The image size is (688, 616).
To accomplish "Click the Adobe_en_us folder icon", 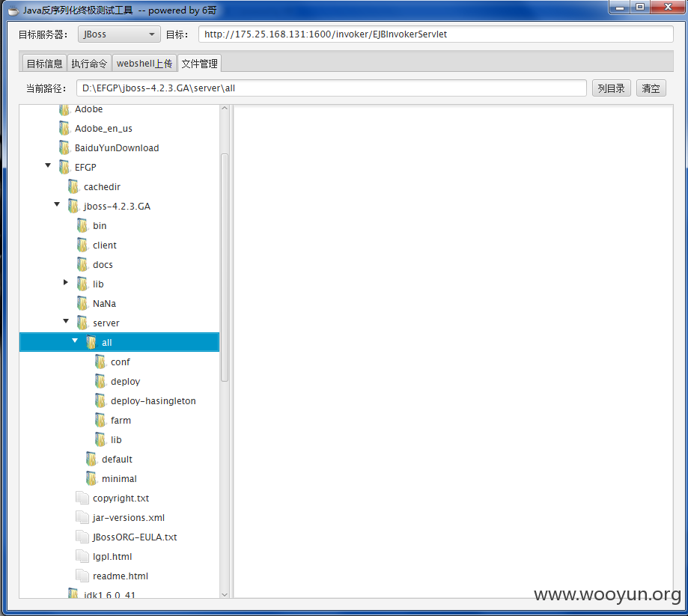I will pos(64,128).
